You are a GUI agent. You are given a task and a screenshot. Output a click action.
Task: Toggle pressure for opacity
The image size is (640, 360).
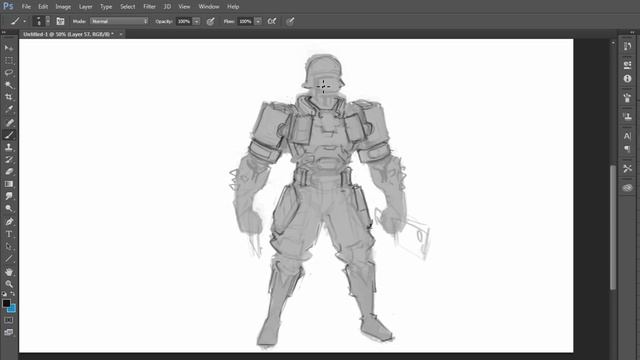[x=211, y=21]
